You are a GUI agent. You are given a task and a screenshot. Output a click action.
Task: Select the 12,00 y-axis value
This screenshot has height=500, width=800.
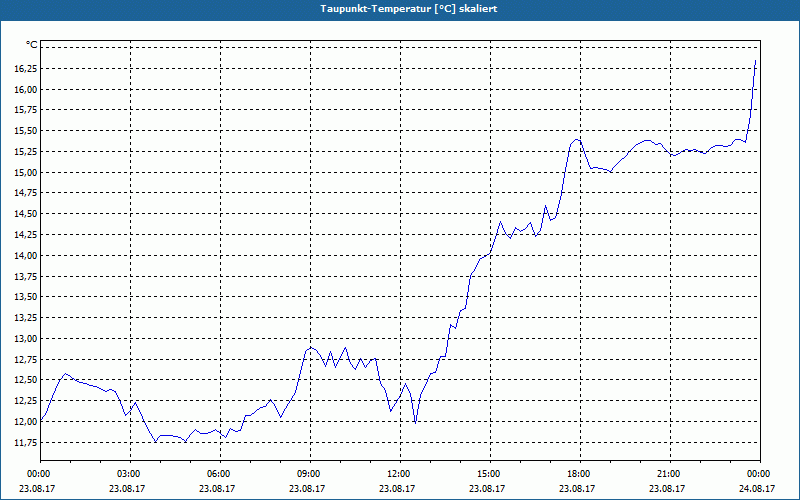tap(26, 421)
